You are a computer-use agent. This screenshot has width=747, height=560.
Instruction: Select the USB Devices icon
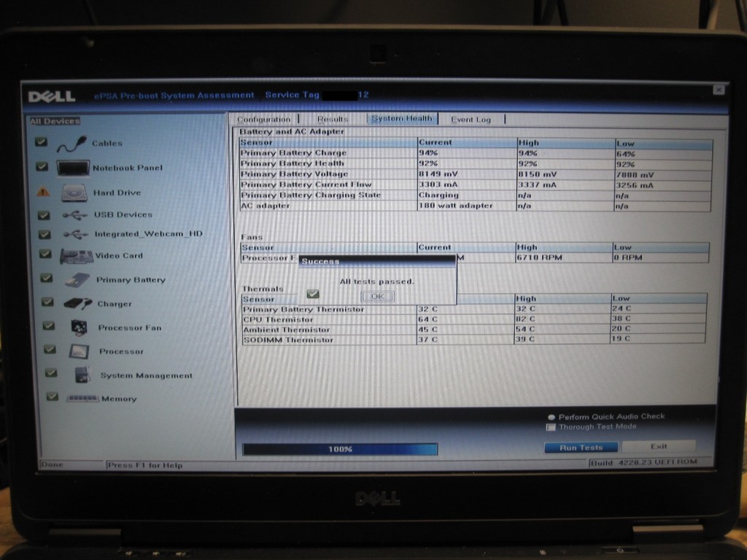tap(75, 215)
